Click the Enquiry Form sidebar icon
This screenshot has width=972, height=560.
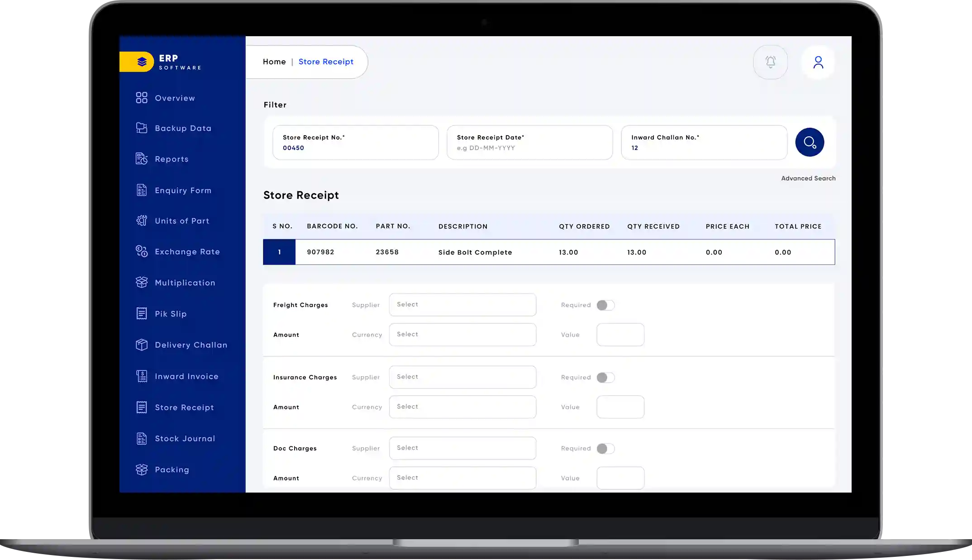(x=142, y=190)
